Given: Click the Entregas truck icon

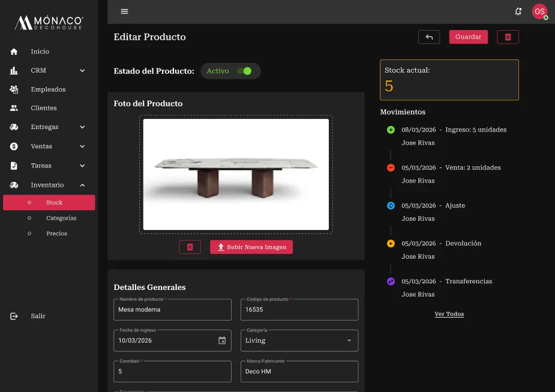Looking at the screenshot, I should pos(14,127).
